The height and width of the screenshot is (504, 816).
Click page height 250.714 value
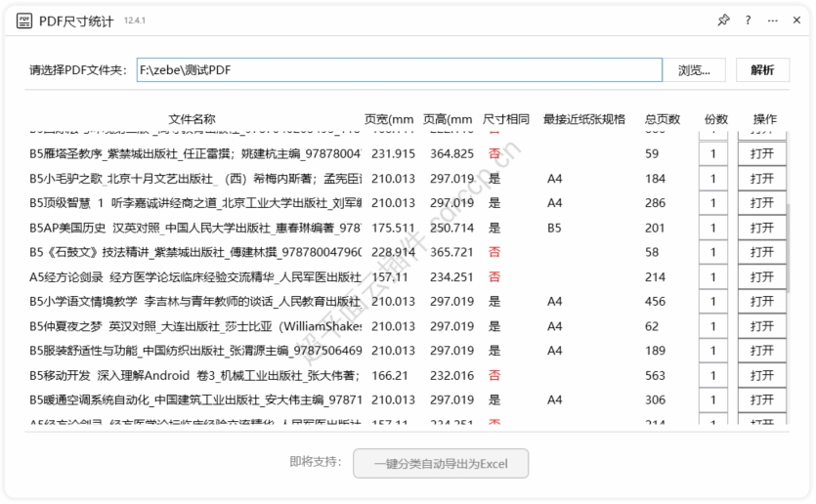click(451, 228)
